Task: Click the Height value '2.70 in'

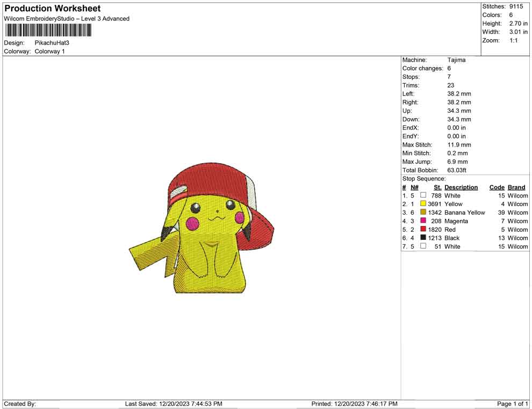Action: coord(519,24)
